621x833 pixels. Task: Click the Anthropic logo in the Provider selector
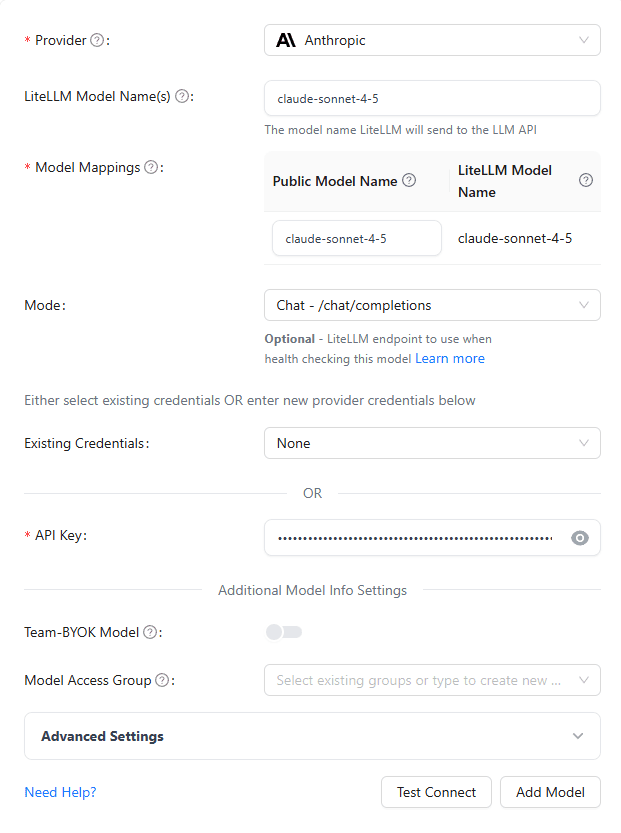284,39
